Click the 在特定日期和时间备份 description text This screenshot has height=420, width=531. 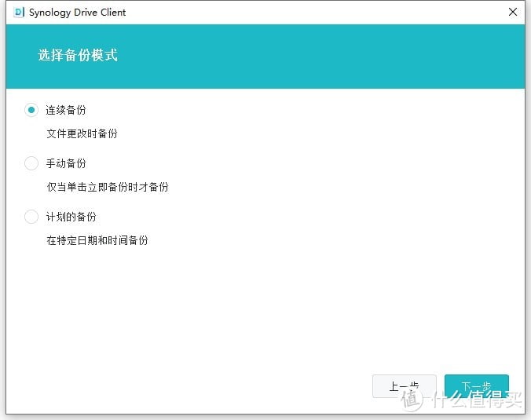pos(97,240)
